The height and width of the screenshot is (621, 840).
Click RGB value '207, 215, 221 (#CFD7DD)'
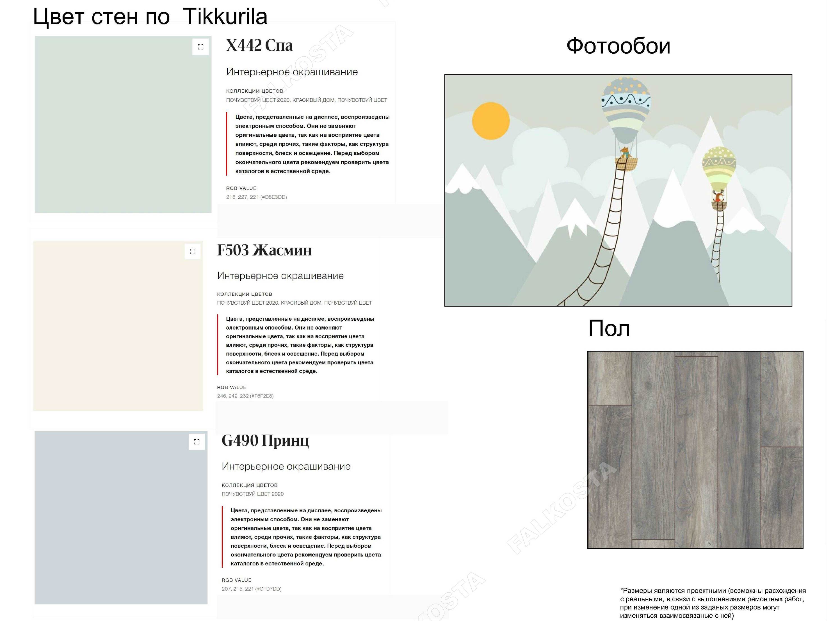[x=252, y=589]
